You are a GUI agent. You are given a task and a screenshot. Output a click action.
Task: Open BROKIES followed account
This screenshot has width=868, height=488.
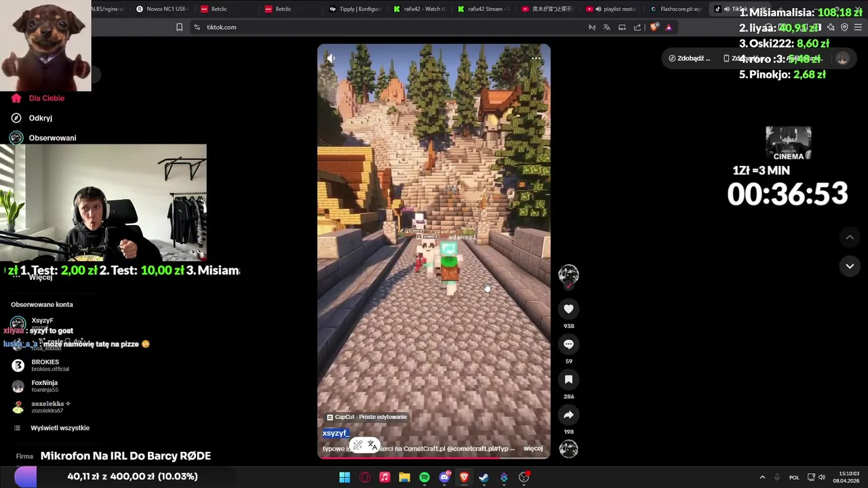pos(41,365)
